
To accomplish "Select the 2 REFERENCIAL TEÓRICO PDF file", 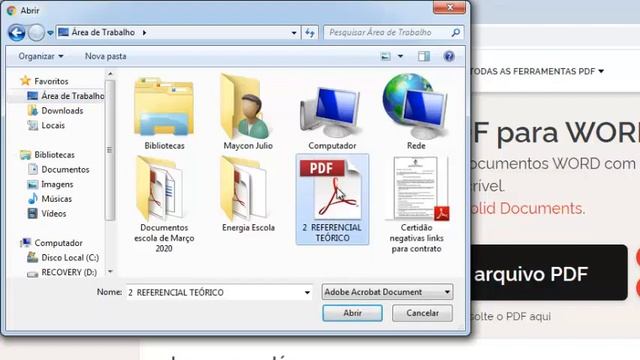I will (x=332, y=199).
